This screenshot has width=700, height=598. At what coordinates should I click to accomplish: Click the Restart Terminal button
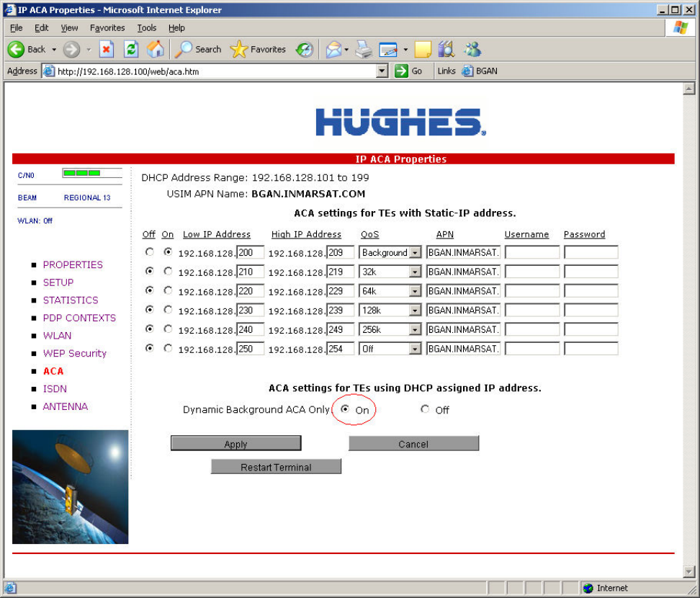click(x=276, y=466)
